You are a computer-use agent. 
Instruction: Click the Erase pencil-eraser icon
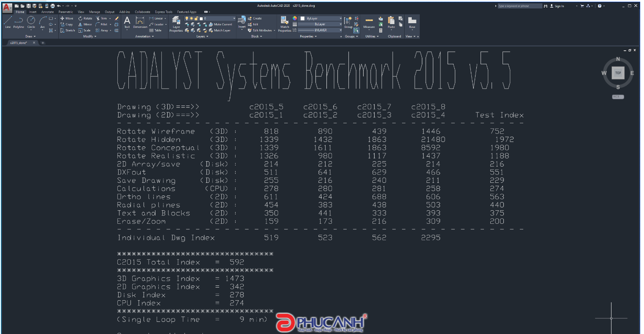pyautogui.click(x=117, y=19)
